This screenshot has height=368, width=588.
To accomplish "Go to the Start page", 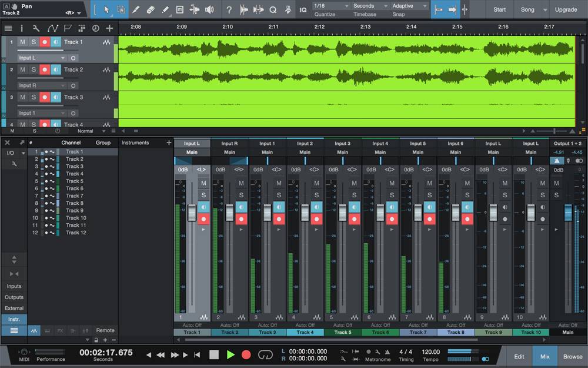I will coord(499,10).
